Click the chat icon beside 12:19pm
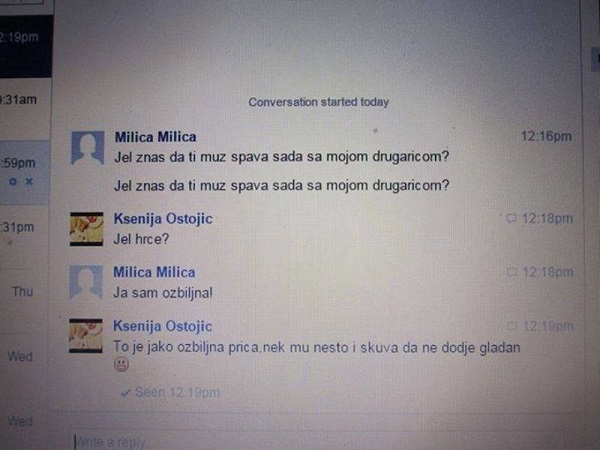600x450 pixels. pos(512,326)
